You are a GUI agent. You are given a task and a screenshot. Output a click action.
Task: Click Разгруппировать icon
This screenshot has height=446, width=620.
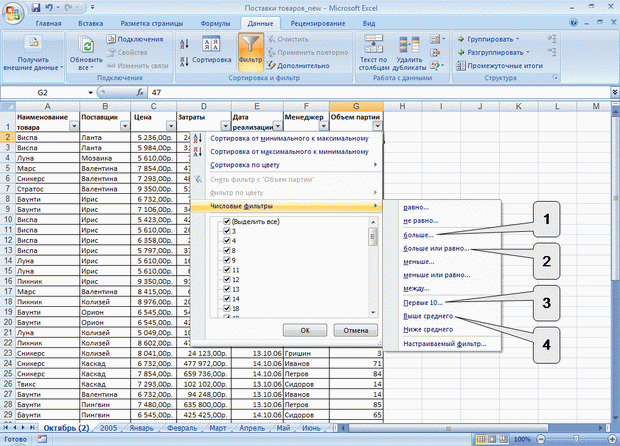pos(461,52)
